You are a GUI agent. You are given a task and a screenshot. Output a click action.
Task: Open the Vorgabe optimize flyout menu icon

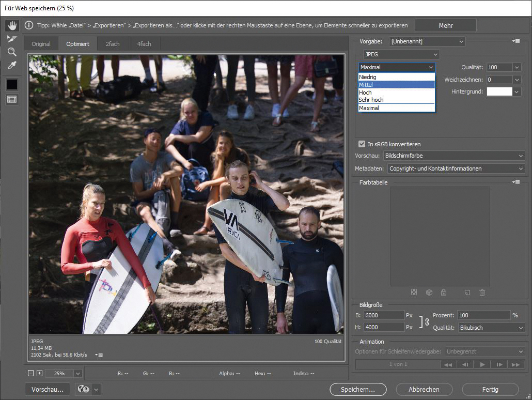point(515,41)
